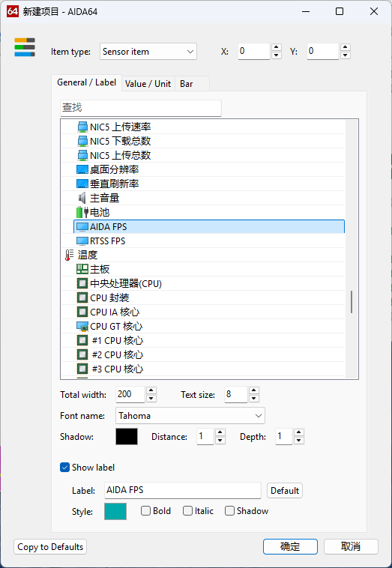Click the 桌面分辨率 monitor icon
This screenshot has width=392, height=568.
82,169
